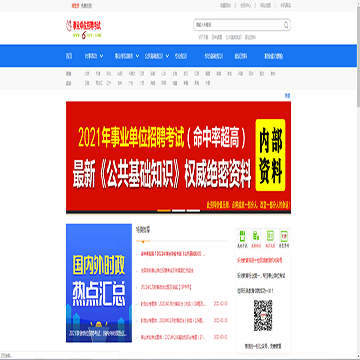Open the first link at the top-right of the header

click(225, 5)
